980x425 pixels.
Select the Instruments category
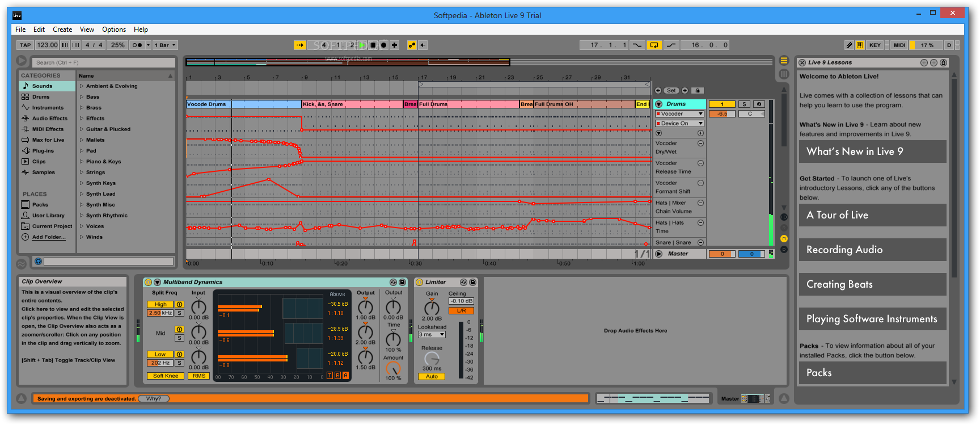[47, 108]
